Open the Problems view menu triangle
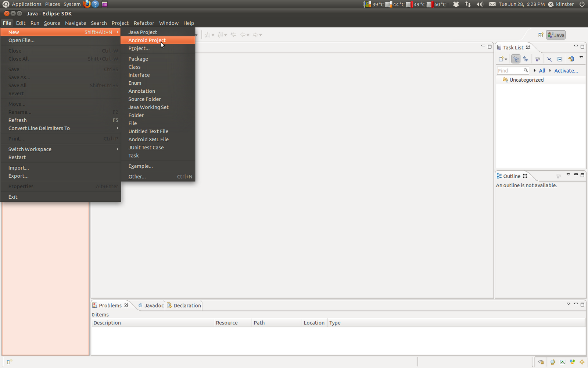The height and width of the screenshot is (368, 588). (x=568, y=304)
